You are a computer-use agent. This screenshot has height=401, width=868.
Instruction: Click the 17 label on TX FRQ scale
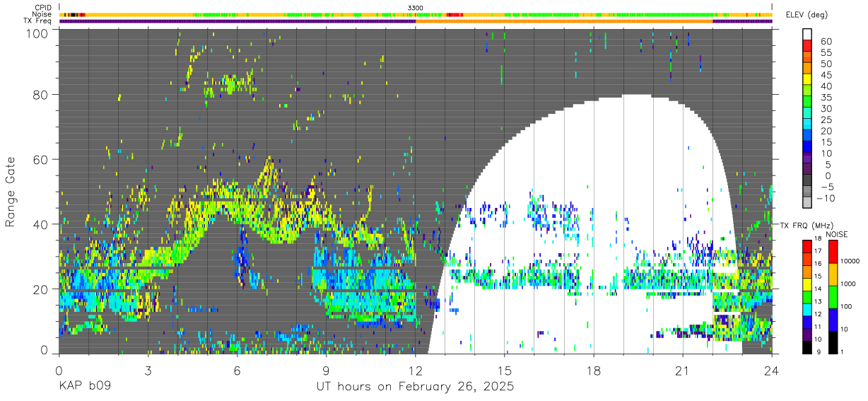817,252
